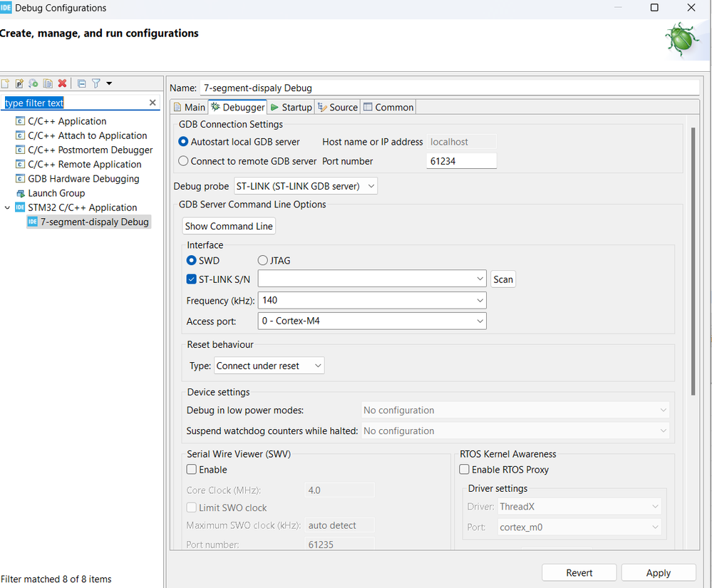
Task: Select C/C++ Remote Application item
Action: (x=78, y=165)
